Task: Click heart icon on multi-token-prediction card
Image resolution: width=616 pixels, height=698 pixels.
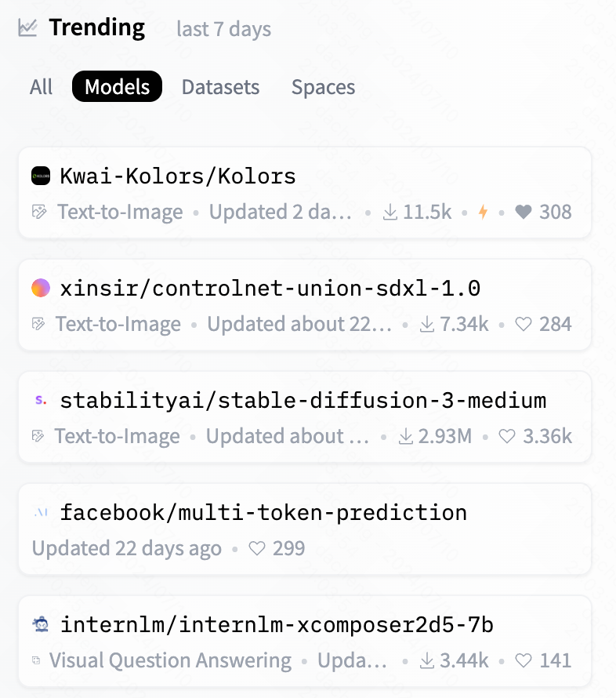Action: click(257, 548)
